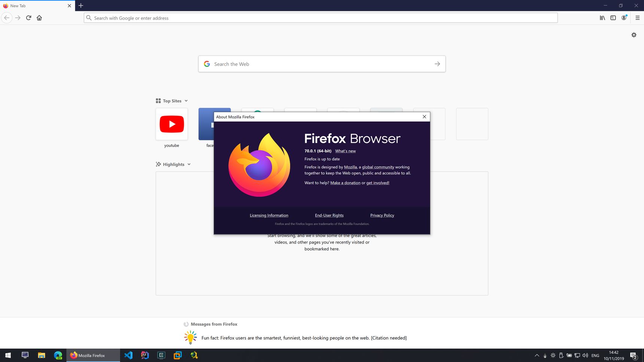This screenshot has width=644, height=362.
Task: Open the monitor icon in taskbar
Action: (x=25, y=355)
